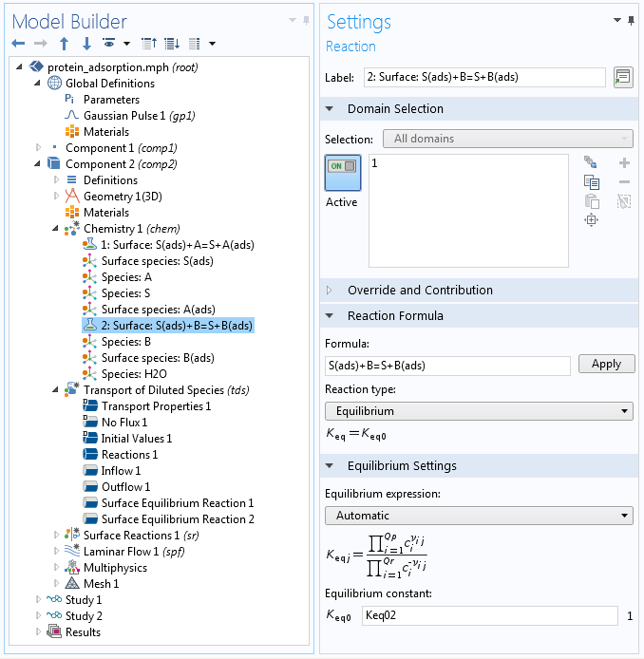Image resolution: width=644 pixels, height=659 pixels.
Task: Collapse the protein_adsorption.mph root node
Action: [x=19, y=66]
